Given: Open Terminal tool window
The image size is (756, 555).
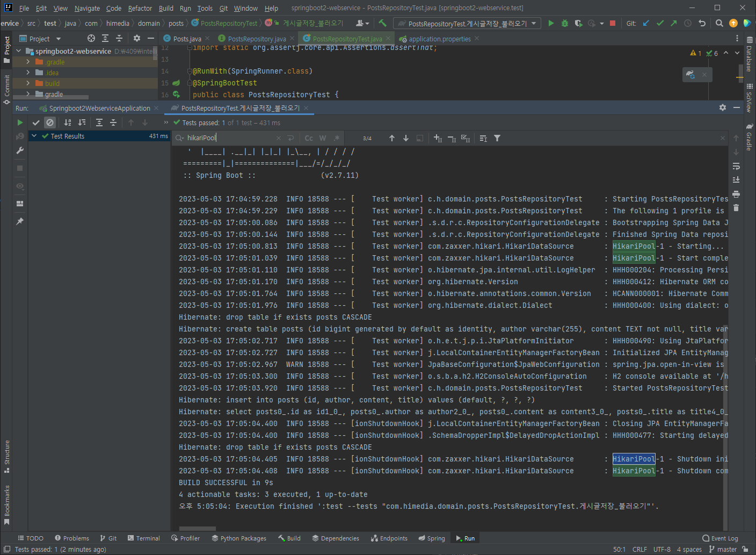Looking at the screenshot, I should pos(144,538).
